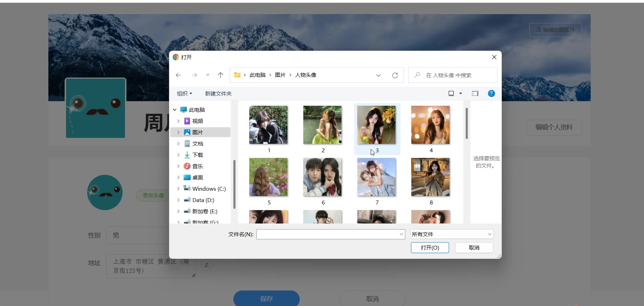Select image thumbnail 1
This screenshot has width=644, height=306.
268,125
